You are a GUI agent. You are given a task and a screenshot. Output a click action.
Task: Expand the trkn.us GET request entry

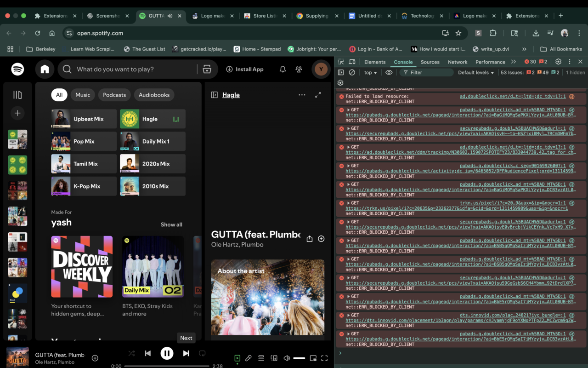(x=349, y=203)
